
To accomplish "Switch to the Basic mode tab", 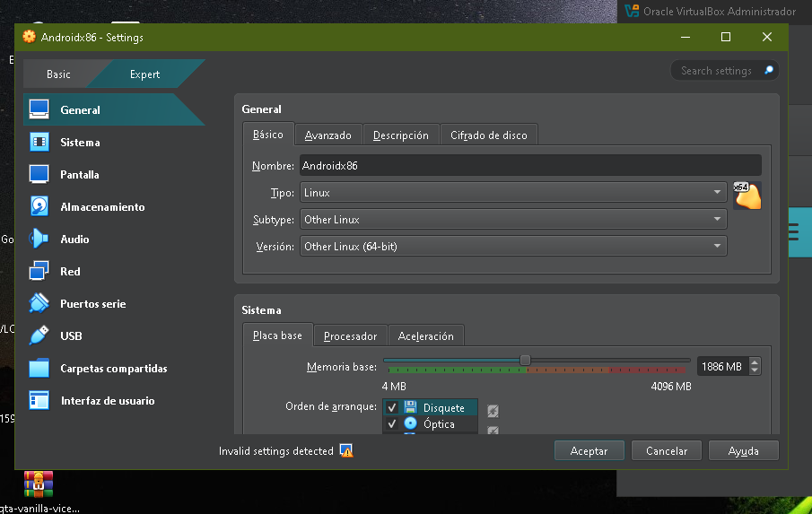I will click(x=58, y=74).
